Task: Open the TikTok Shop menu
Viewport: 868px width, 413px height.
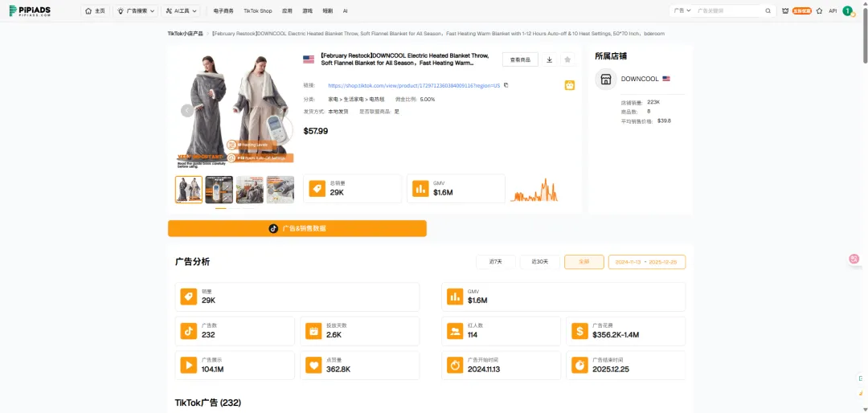Action: 258,10
